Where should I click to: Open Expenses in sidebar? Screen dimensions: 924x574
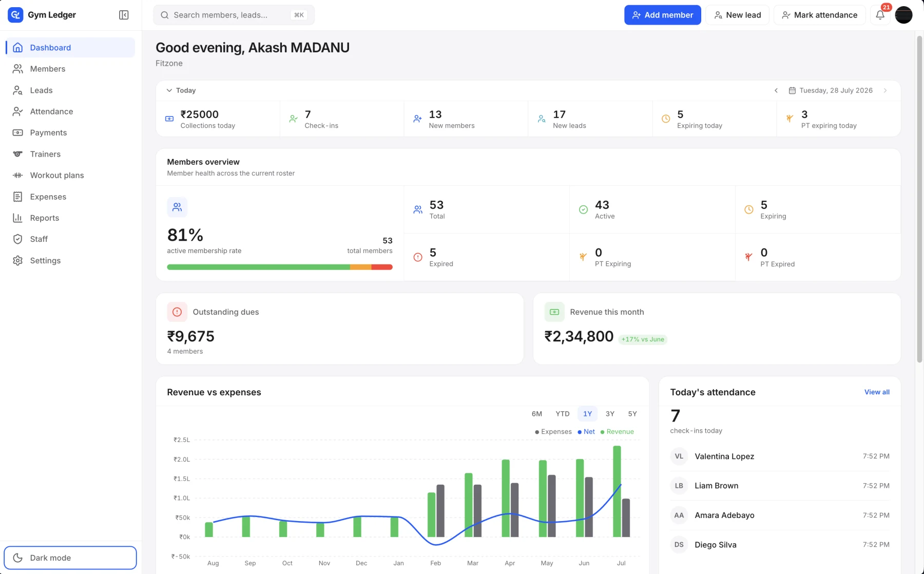[x=70, y=197]
